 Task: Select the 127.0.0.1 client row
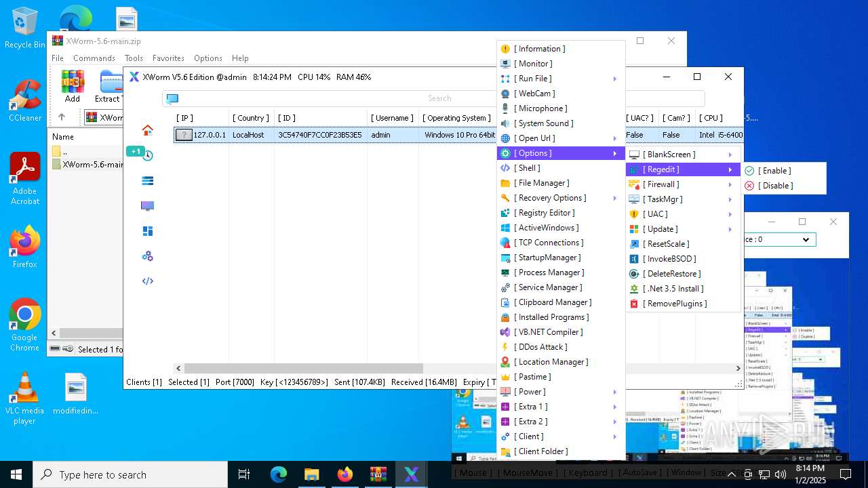[458, 135]
